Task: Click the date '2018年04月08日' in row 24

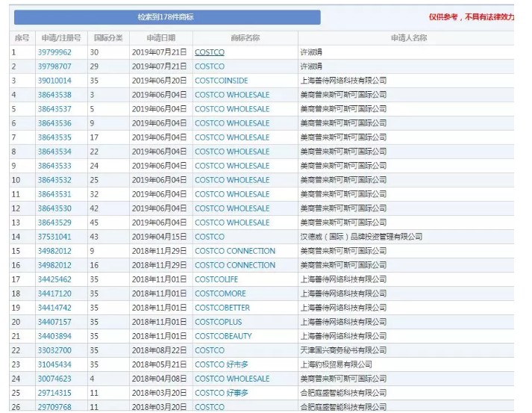Action: [x=159, y=379]
